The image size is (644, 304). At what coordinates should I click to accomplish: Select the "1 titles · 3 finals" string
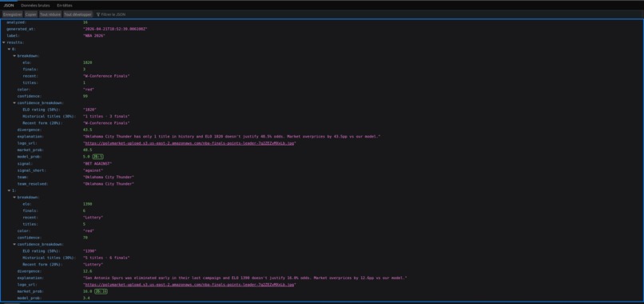pos(106,117)
